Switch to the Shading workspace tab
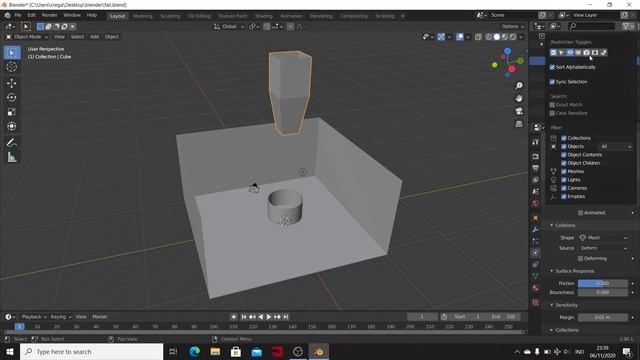The width and height of the screenshot is (640, 360). click(x=264, y=16)
